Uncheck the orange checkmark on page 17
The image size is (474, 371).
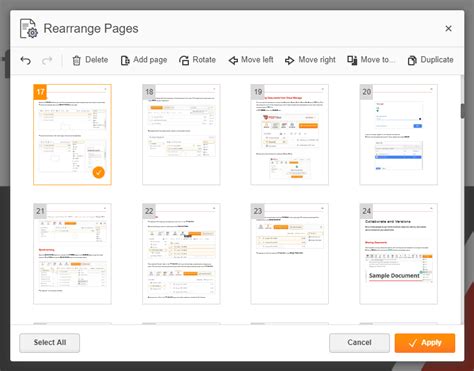(98, 172)
